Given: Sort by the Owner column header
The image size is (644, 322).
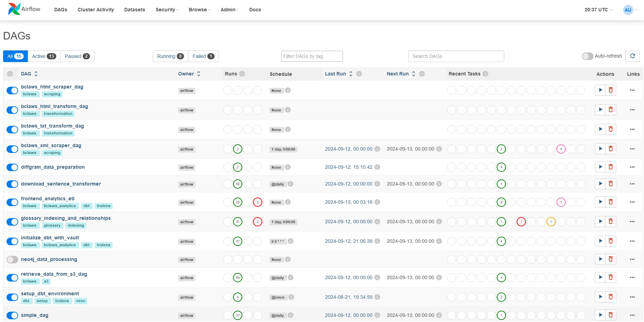Looking at the screenshot, I should 189,74.
